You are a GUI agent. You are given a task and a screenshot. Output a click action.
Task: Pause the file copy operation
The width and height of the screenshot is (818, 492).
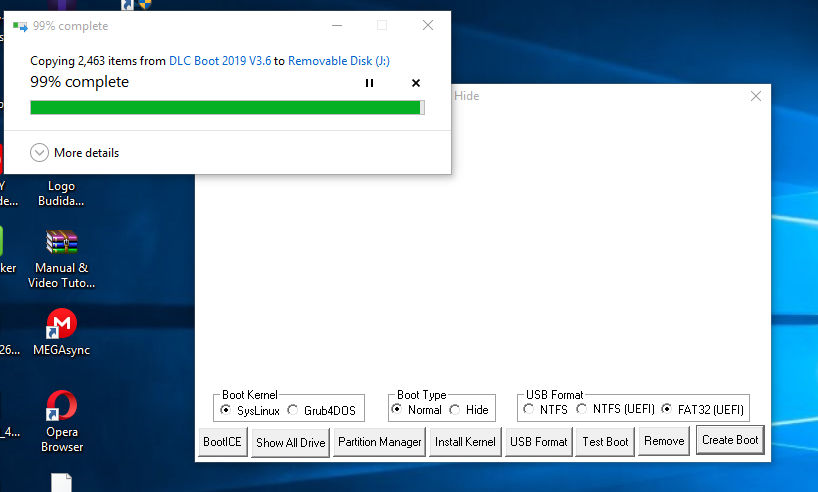369,83
